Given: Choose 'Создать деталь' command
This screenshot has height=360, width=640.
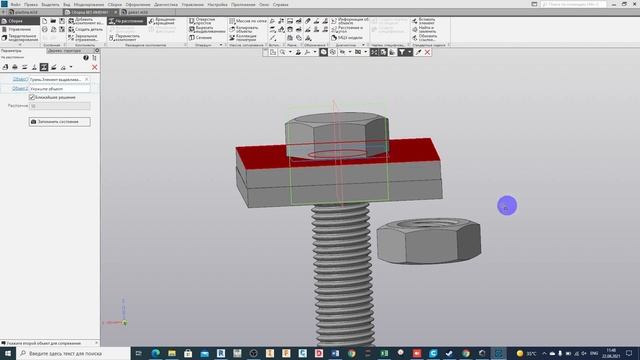Looking at the screenshot, I should [86, 29].
